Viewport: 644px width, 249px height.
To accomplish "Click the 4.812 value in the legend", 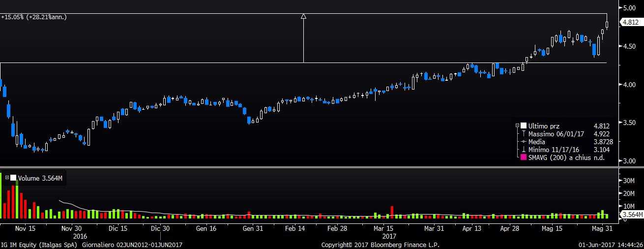I will 602,126.
